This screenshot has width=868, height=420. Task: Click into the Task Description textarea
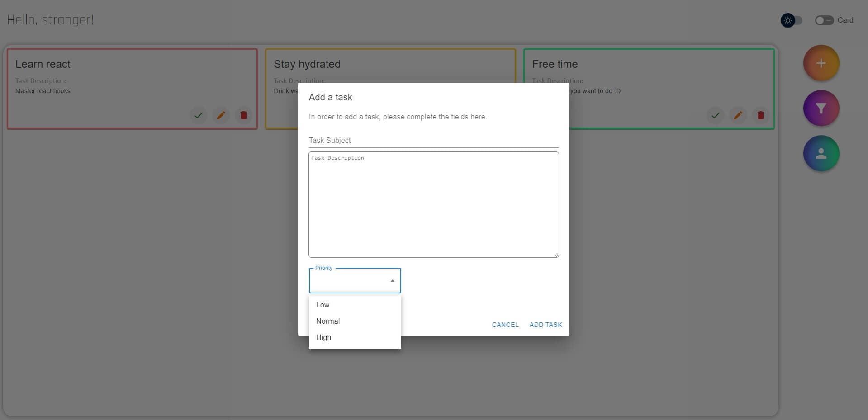pyautogui.click(x=433, y=204)
